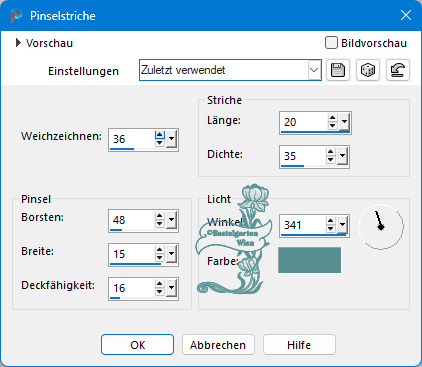Increase the Breite value with up arrow

pos(160,249)
